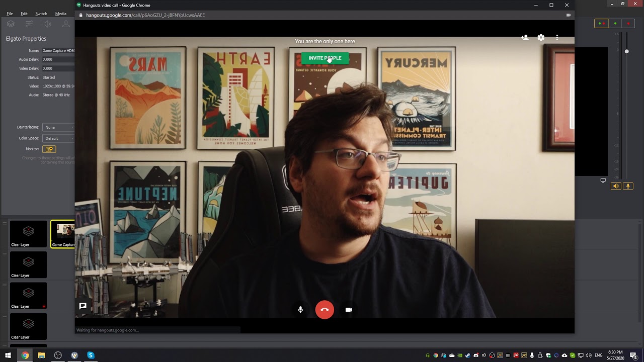This screenshot has height=362, width=644.
Task: Click the Slack icon in system tray
Action: (x=444, y=355)
